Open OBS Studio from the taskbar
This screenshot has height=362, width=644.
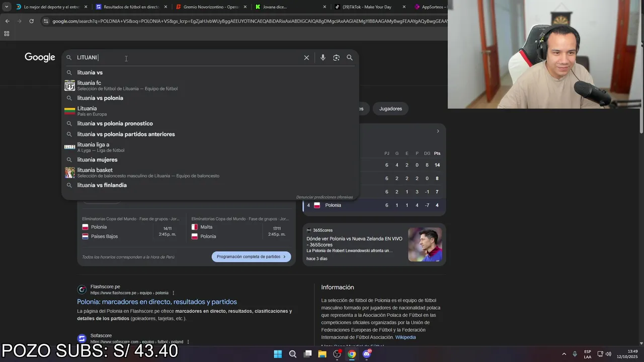(337, 354)
